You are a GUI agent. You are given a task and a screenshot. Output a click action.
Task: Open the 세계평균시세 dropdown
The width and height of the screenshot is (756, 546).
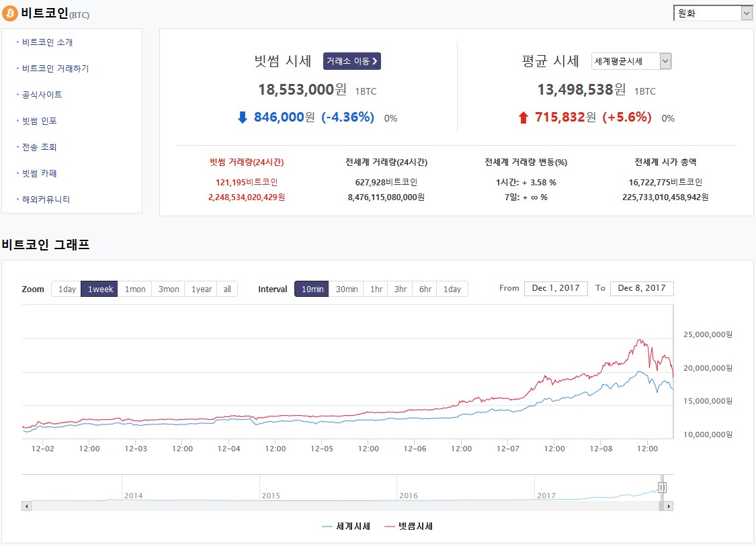(x=631, y=61)
